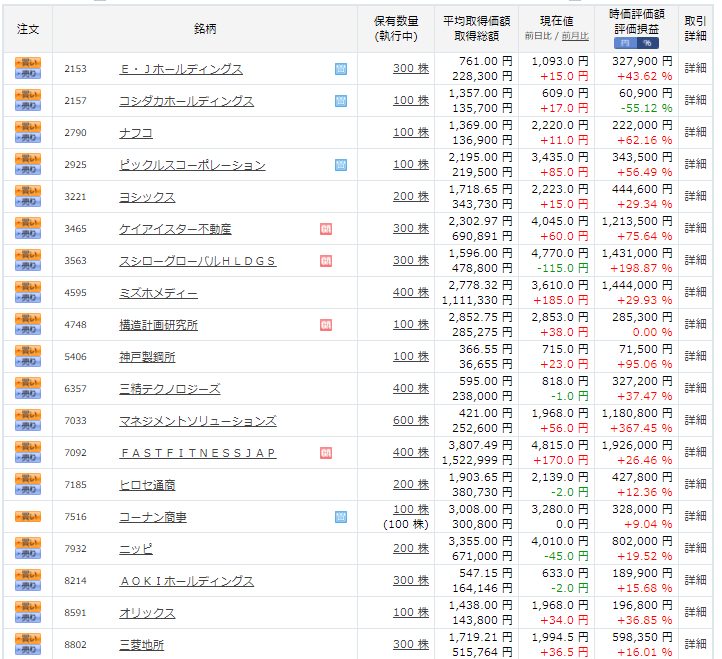Click the orange 買い button for ミズホメディー
The image size is (722, 659).
[28, 287]
